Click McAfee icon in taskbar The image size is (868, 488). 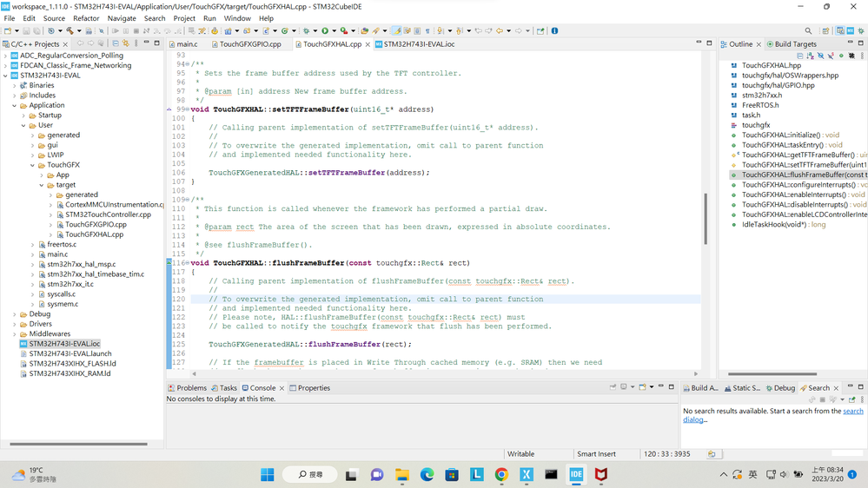click(601, 475)
